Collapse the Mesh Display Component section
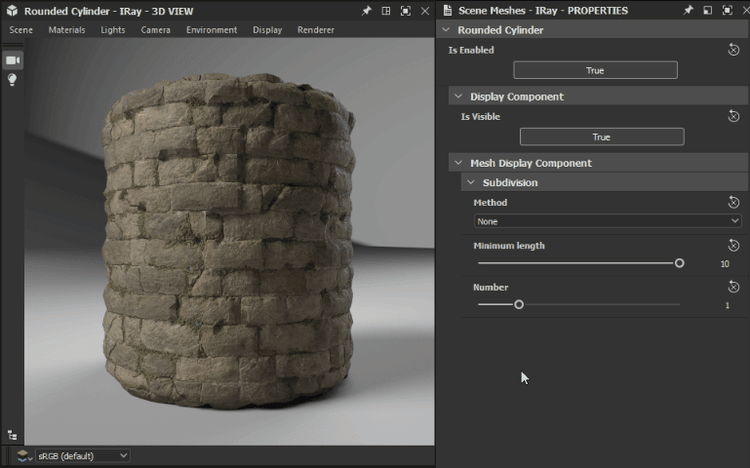 pos(457,163)
